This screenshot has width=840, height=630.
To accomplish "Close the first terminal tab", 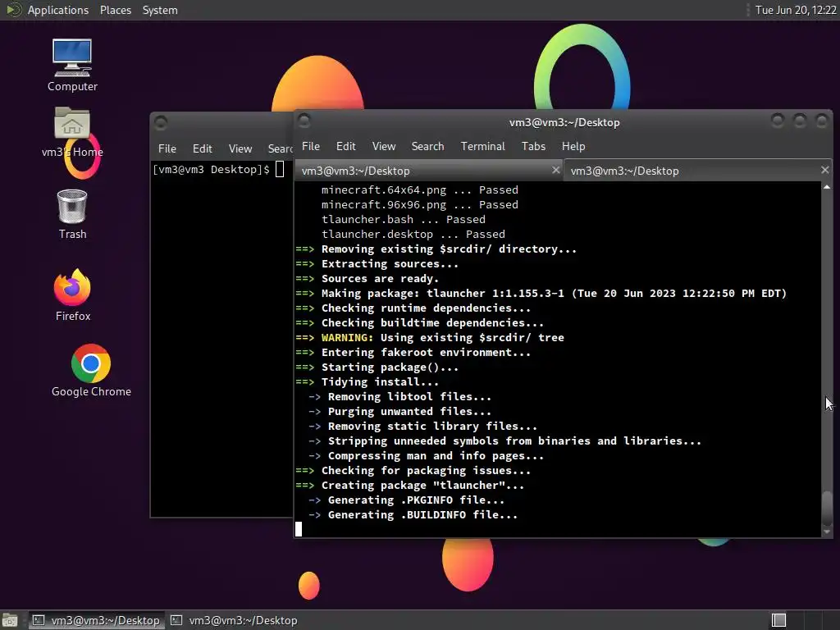I will click(555, 170).
